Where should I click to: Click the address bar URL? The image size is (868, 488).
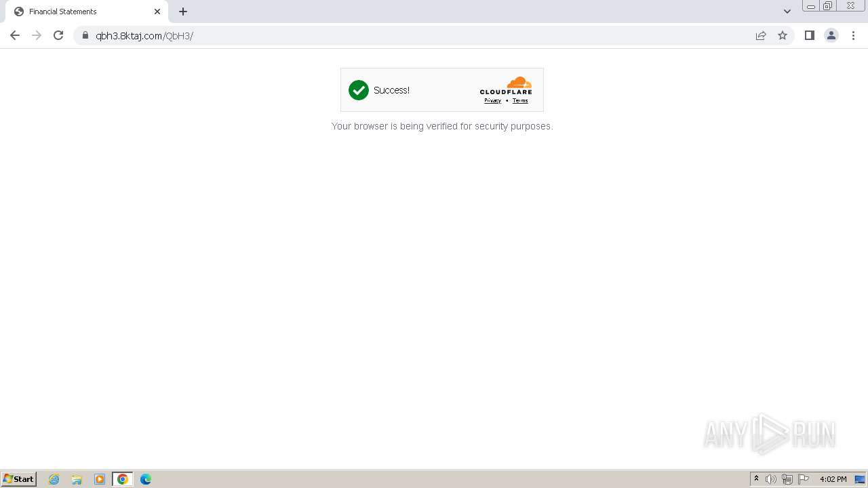[x=144, y=36]
